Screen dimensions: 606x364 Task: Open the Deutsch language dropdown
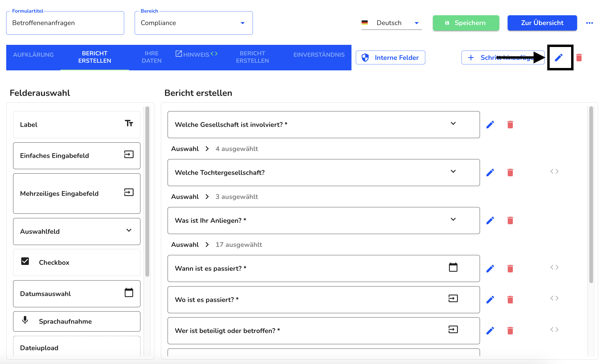coord(391,23)
